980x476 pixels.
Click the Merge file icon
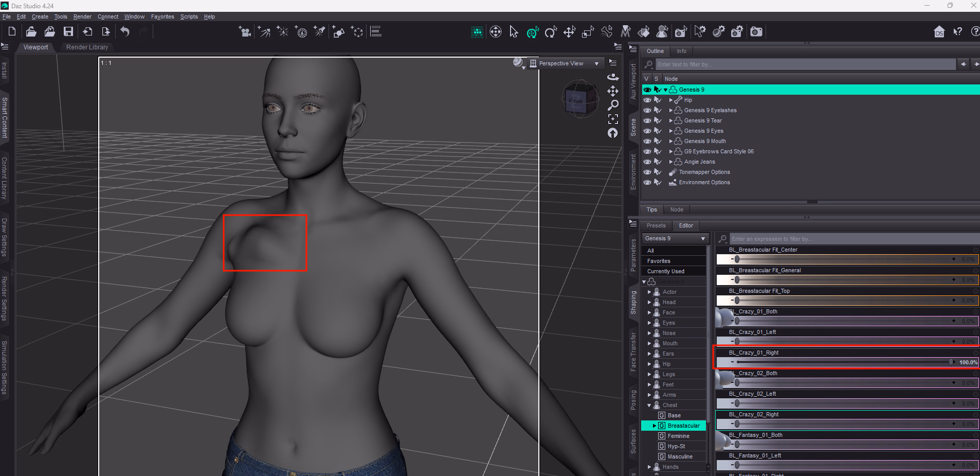pos(49,31)
